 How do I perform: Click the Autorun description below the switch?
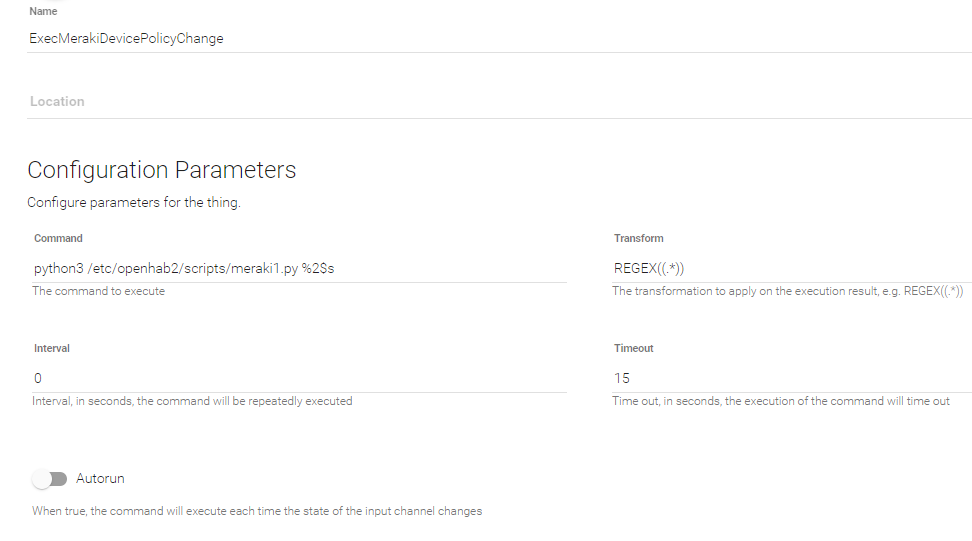(x=257, y=511)
